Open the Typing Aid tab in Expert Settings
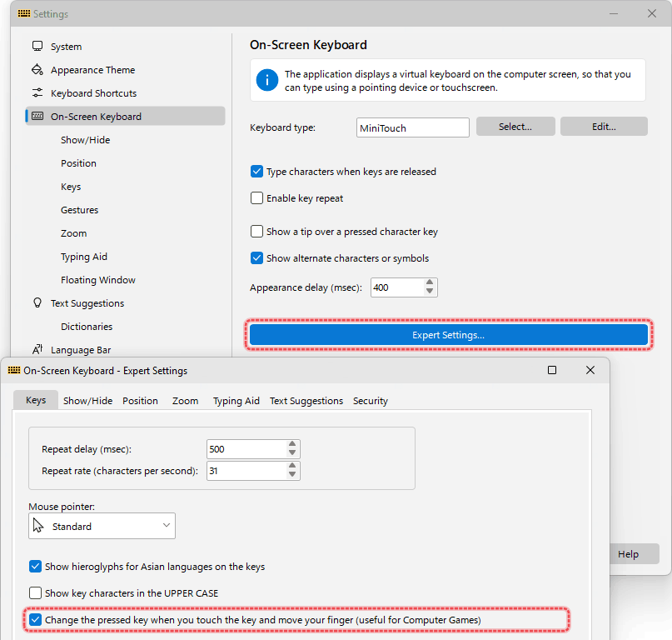Image resolution: width=672 pixels, height=640 pixels. point(236,401)
